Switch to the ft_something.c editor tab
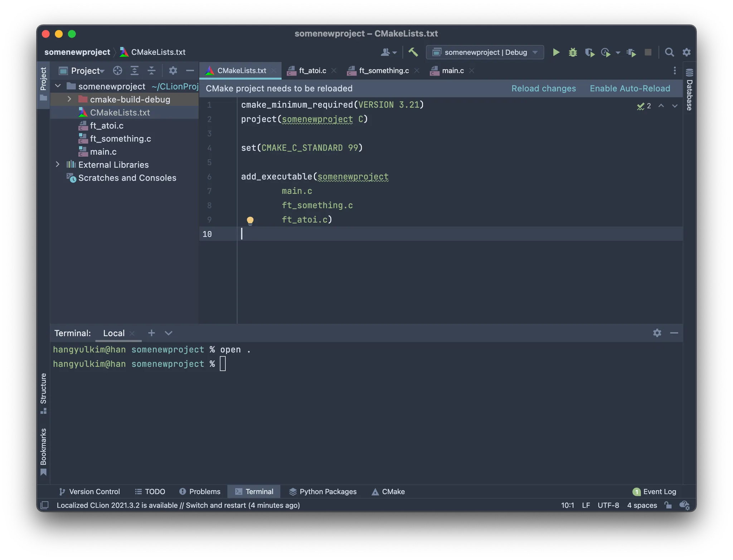This screenshot has width=733, height=560. 384,70
